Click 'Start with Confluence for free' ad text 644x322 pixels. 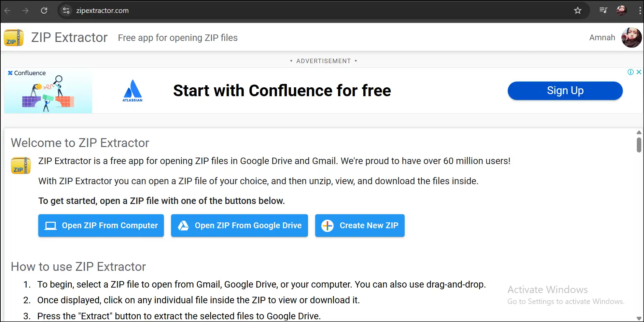pyautogui.click(x=282, y=91)
